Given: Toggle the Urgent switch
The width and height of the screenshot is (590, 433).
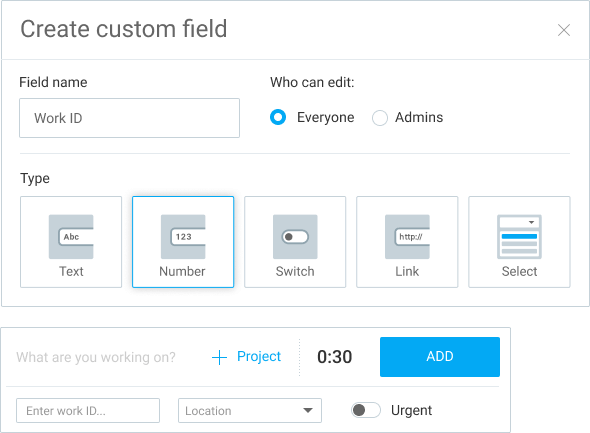Looking at the screenshot, I should 365,410.
